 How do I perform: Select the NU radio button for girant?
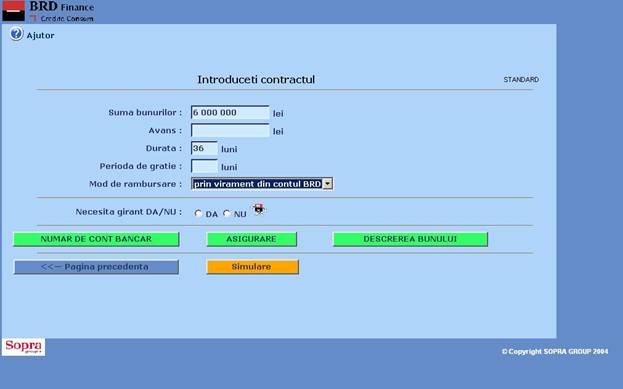[226, 213]
